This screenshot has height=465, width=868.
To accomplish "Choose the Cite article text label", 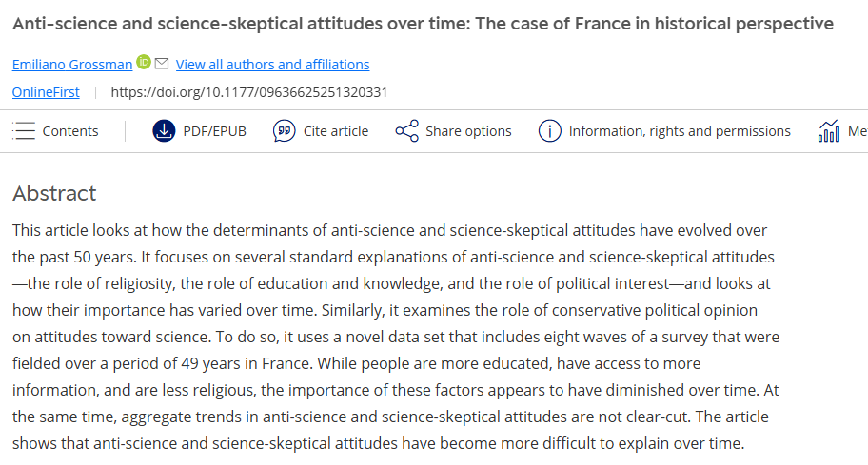I will pos(335,131).
